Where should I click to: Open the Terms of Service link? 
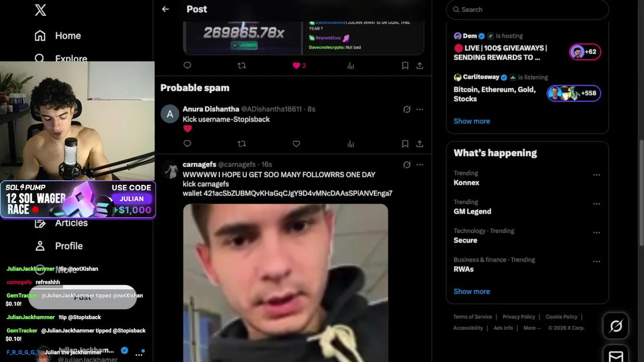tap(472, 317)
